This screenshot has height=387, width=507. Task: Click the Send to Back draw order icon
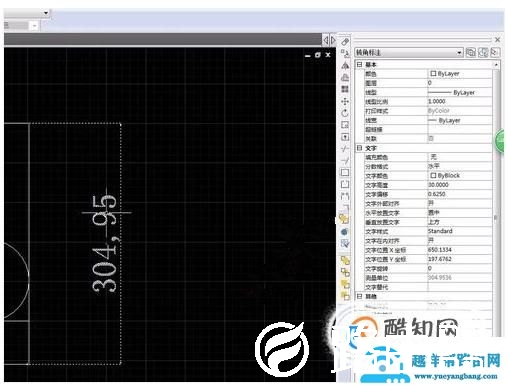(x=345, y=272)
